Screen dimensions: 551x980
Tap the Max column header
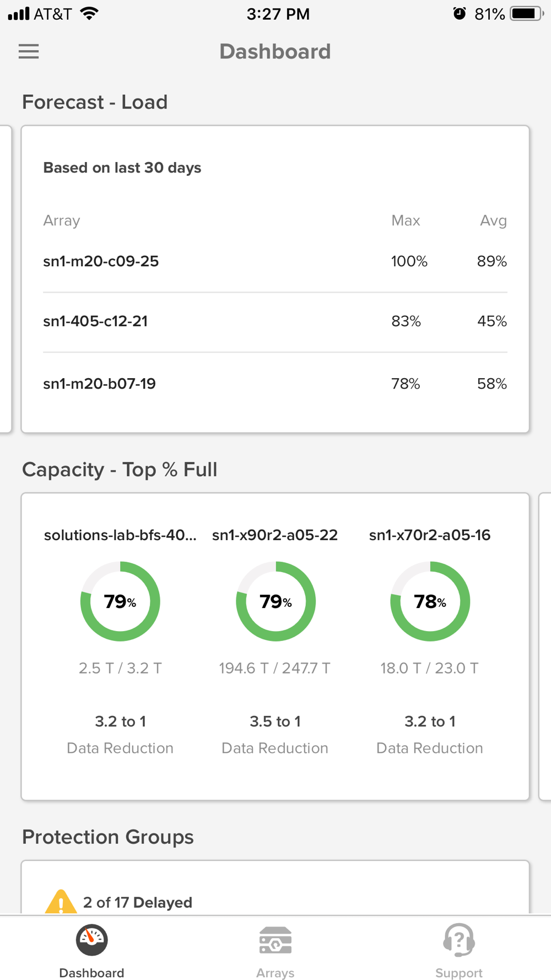pos(406,220)
